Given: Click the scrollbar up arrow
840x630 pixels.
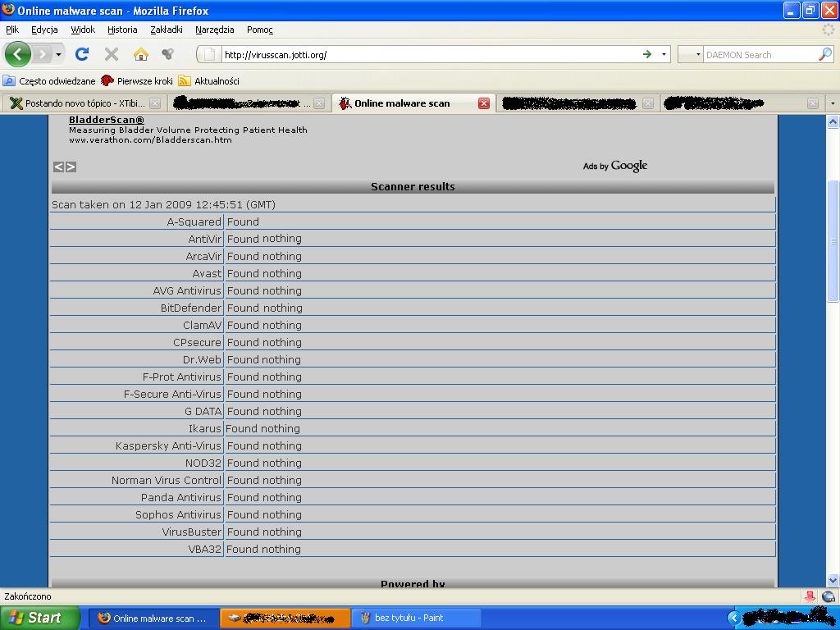Looking at the screenshot, I should [x=833, y=122].
